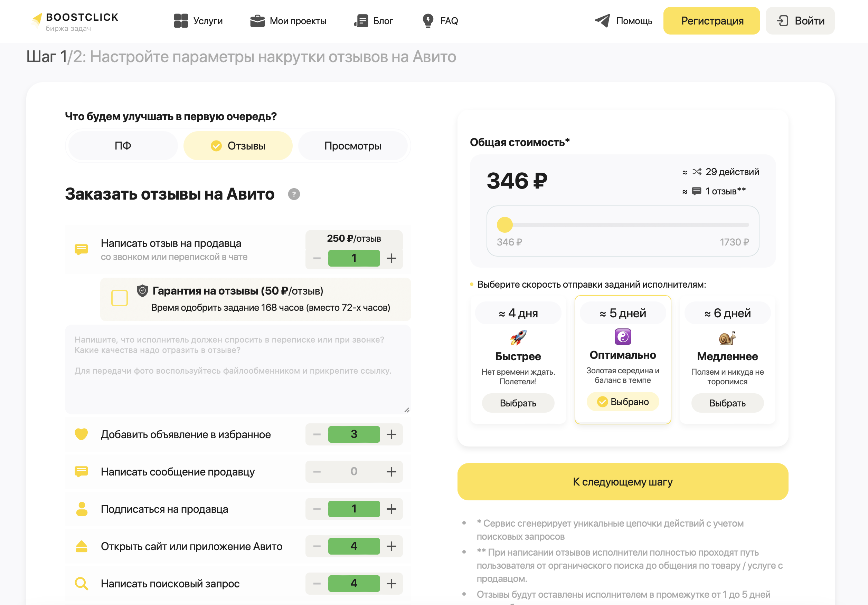Viewport: 868px width, 605px height.
Task: Click the BoostClick logo
Action: pos(75,21)
